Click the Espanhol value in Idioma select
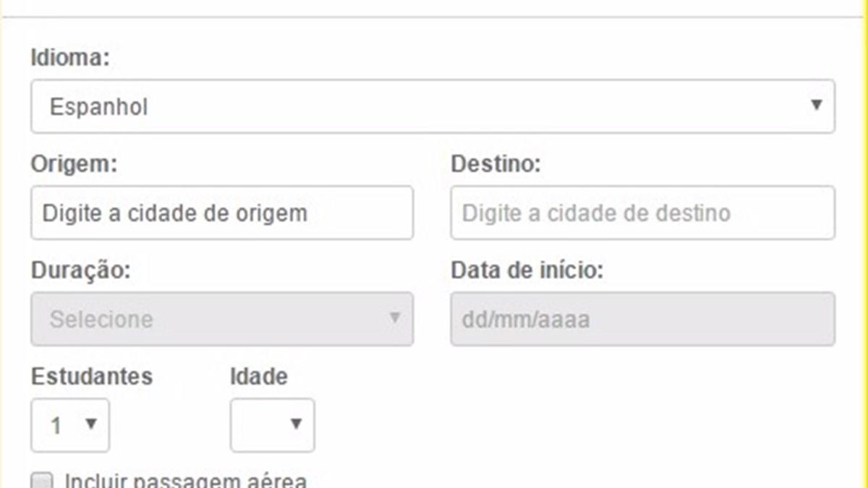Image resolution: width=868 pixels, height=488 pixels. click(99, 107)
